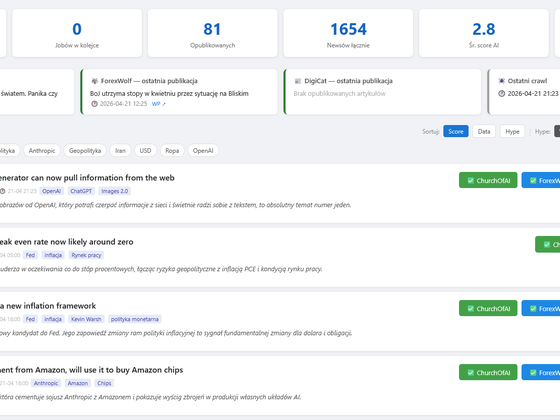
Task: Click the ChatGPT tag
Action: pyautogui.click(x=81, y=191)
